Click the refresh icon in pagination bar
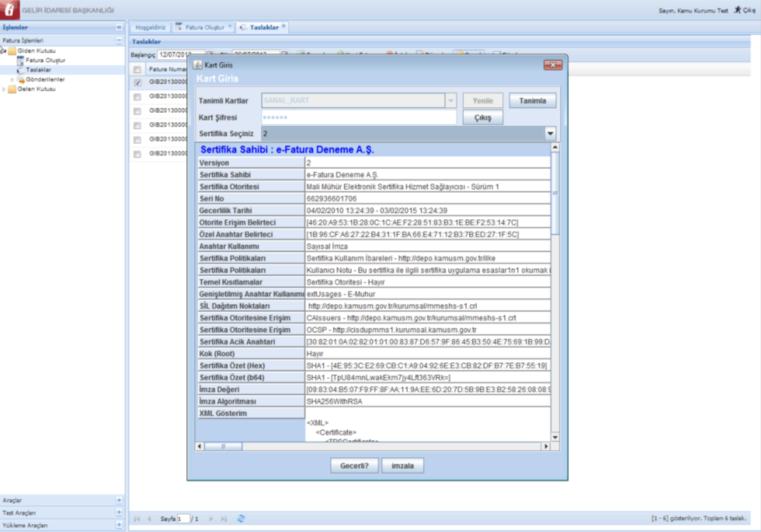The image size is (761, 532). 241,518
